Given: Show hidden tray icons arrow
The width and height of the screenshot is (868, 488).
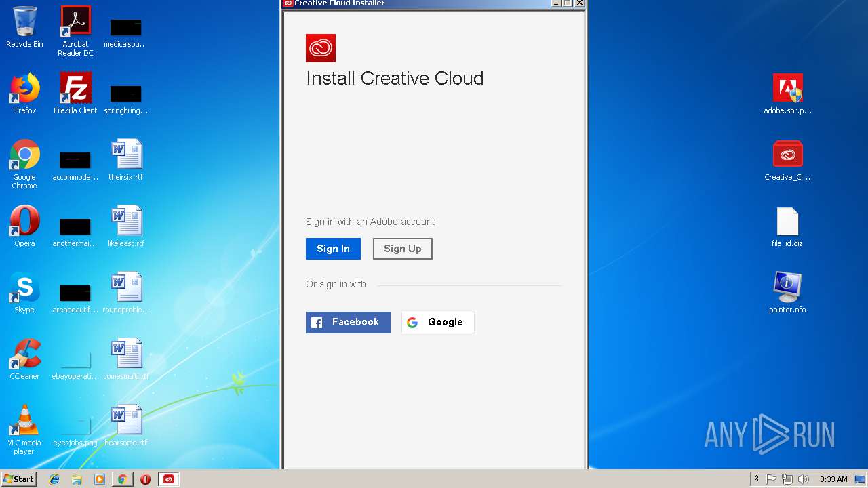Looking at the screenshot, I should [x=756, y=479].
